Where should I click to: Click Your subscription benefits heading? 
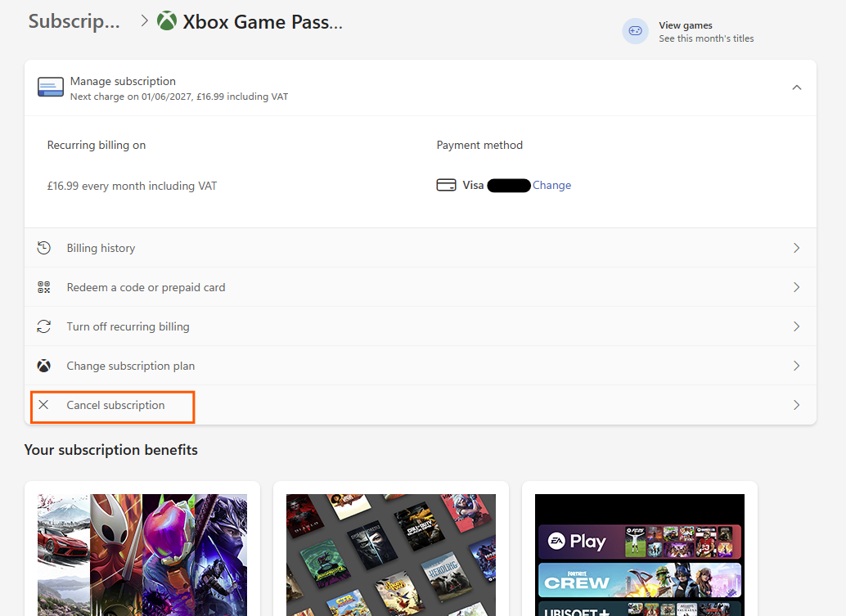(x=111, y=450)
